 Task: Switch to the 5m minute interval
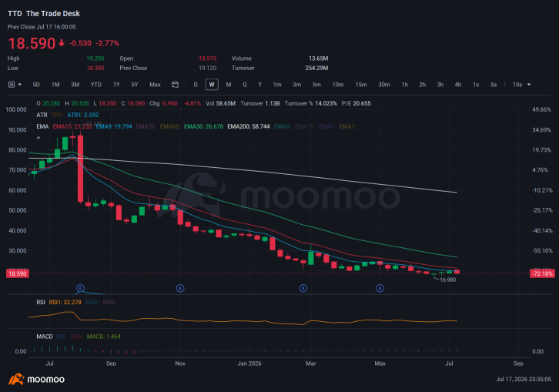point(316,85)
